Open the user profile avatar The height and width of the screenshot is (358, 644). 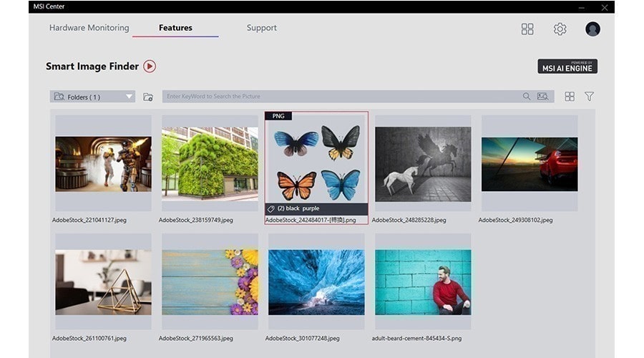(x=592, y=29)
